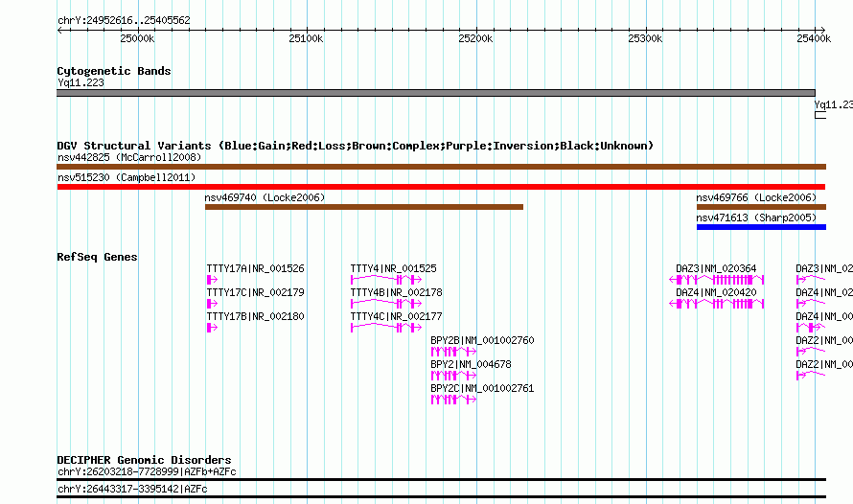
Task: Open the nsv515230 (Campbell2011) label
Action: (x=127, y=177)
